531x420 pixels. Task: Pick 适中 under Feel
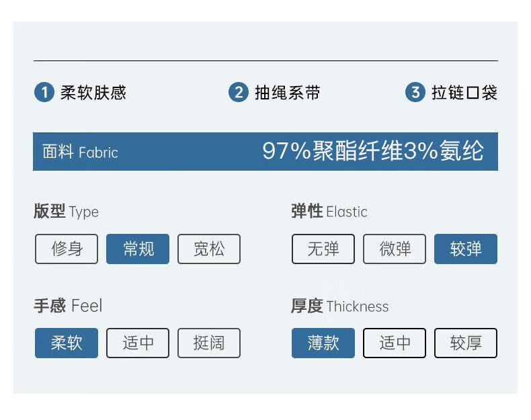(138, 343)
